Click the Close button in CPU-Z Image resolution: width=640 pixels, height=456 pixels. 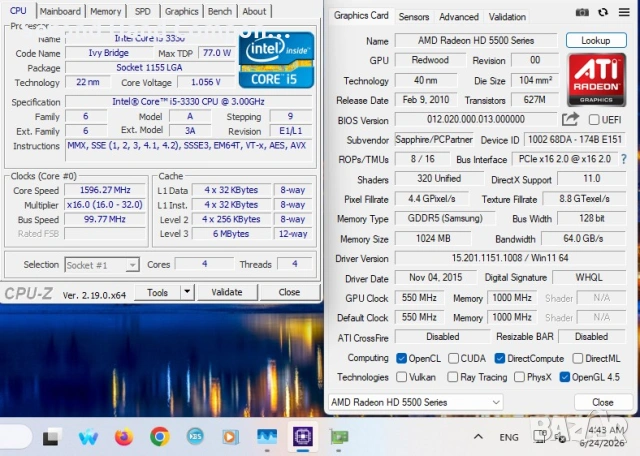[x=289, y=292]
